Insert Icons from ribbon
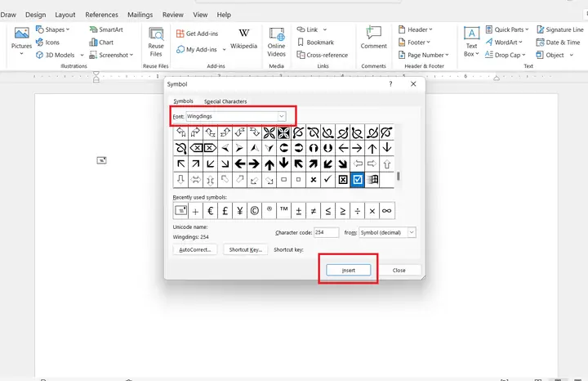The height and width of the screenshot is (381, 588). [47, 43]
